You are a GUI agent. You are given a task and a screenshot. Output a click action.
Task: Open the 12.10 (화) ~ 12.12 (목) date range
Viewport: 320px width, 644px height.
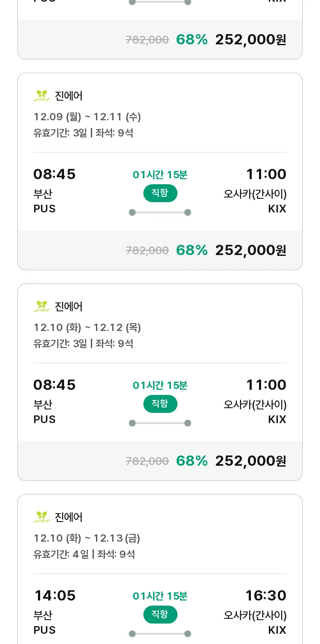(x=87, y=328)
